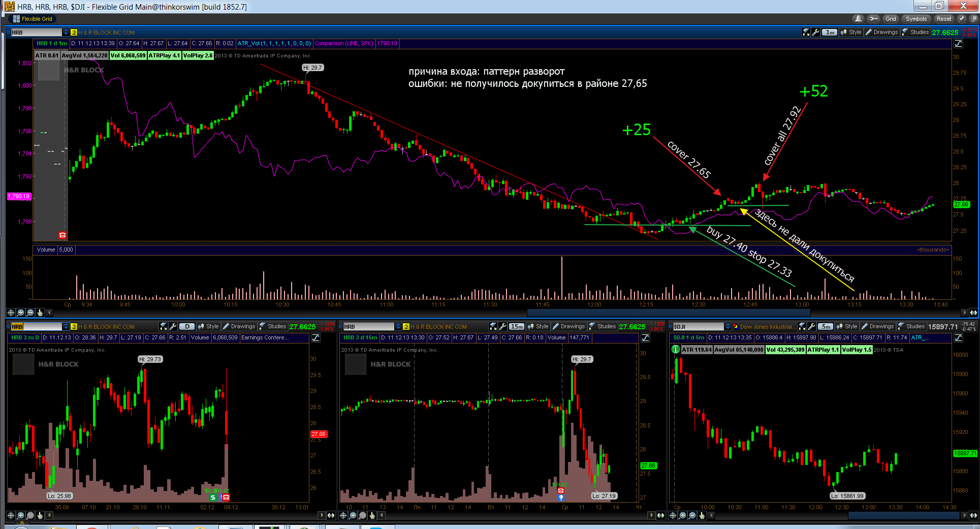The image size is (980, 529).
Task: Open the Grid layout menu
Action: (891, 19)
